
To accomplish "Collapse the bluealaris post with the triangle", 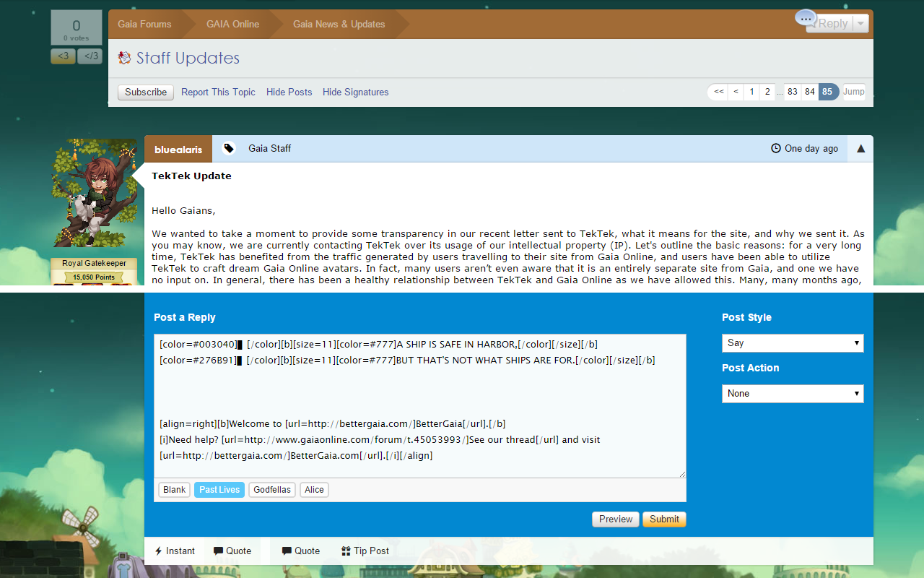I will pos(860,148).
